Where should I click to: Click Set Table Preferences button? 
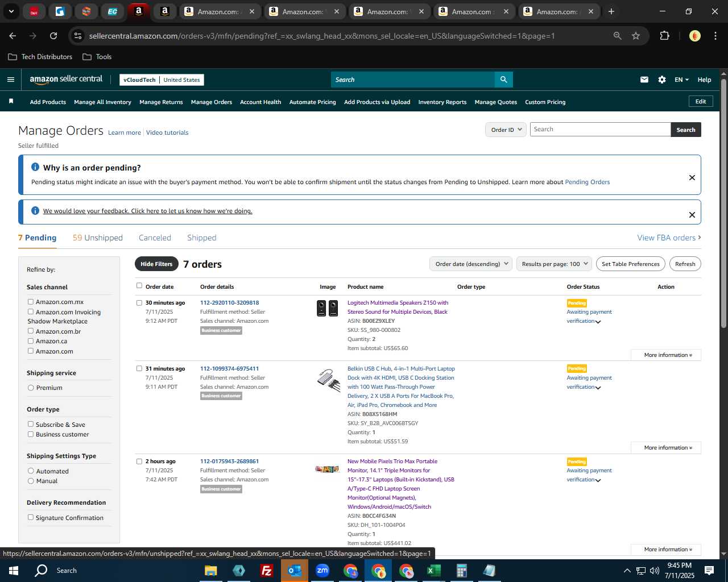click(x=631, y=264)
